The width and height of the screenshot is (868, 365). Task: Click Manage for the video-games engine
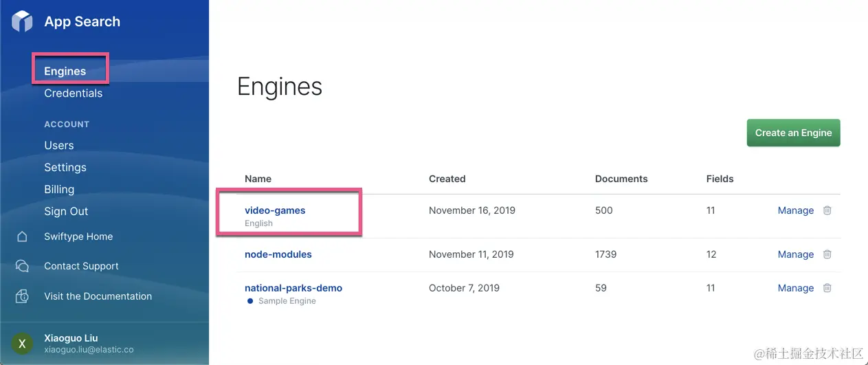[796, 210]
